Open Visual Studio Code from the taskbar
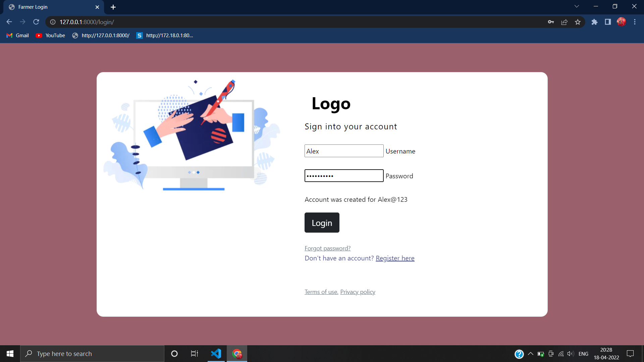 click(216, 353)
